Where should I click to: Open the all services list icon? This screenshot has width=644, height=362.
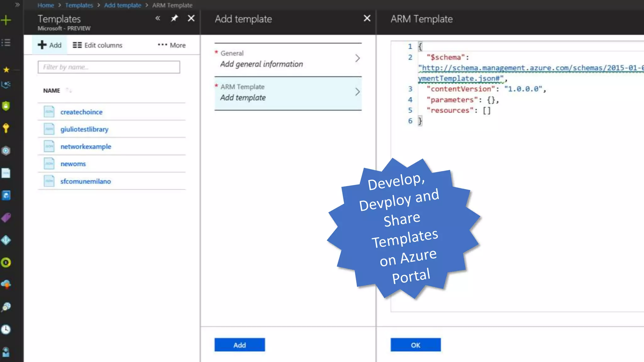(x=6, y=42)
